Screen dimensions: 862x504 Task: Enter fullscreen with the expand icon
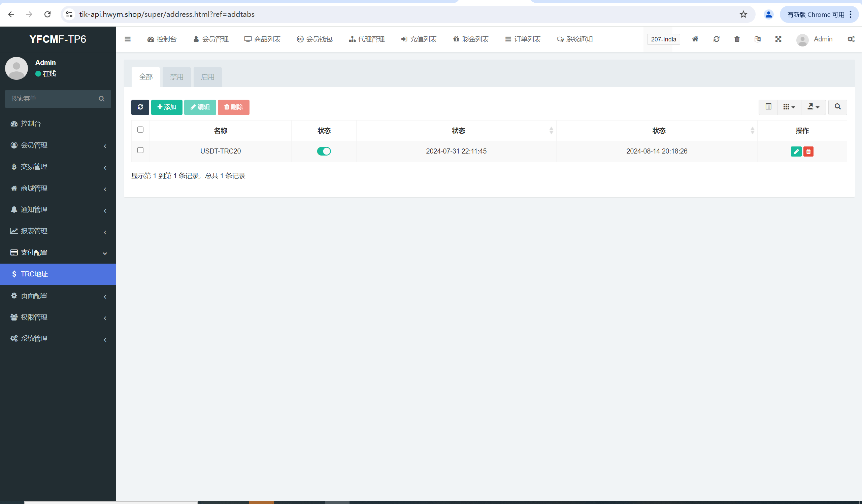tap(778, 39)
